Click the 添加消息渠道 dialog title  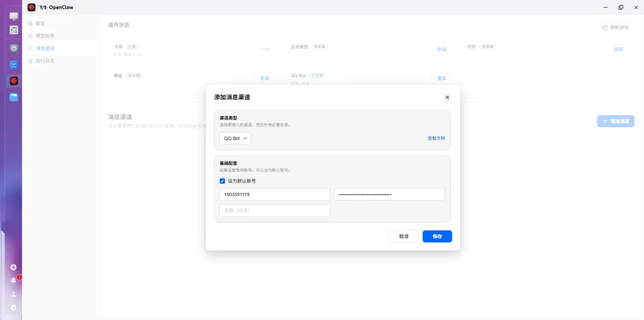232,97
